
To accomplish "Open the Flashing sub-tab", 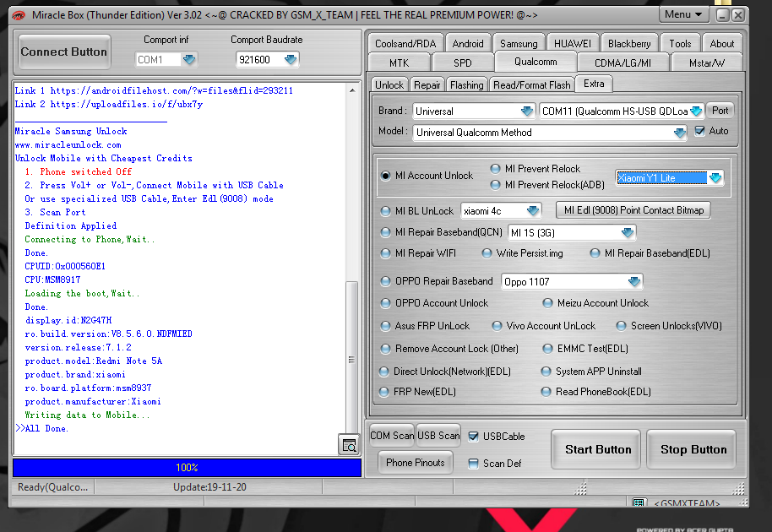I will (x=467, y=84).
